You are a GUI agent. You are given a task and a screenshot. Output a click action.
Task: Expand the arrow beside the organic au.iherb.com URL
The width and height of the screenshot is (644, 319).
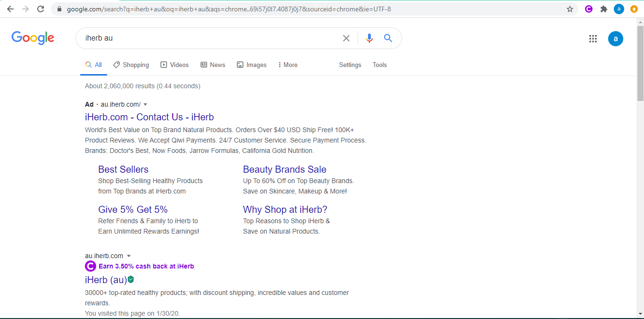pos(129,256)
